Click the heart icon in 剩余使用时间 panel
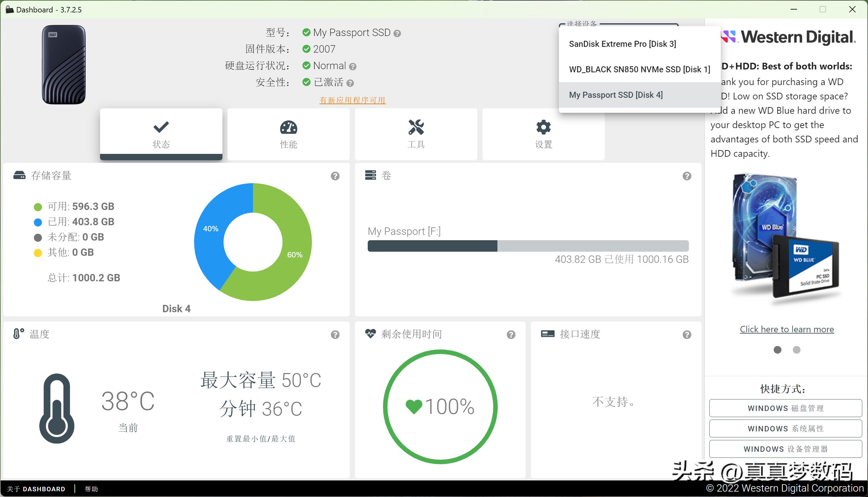Image resolution: width=868 pixels, height=497 pixels. [371, 334]
